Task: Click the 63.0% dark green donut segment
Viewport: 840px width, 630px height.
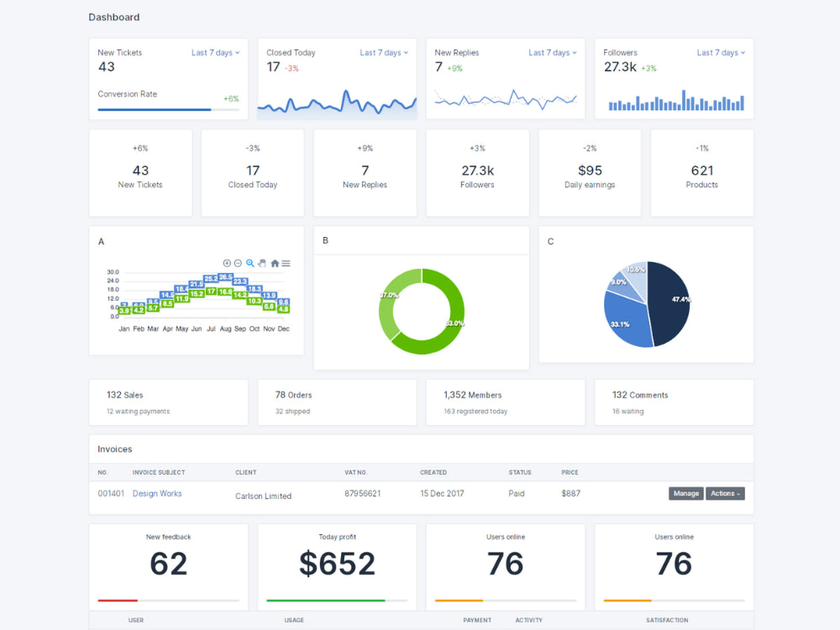Action: point(453,327)
